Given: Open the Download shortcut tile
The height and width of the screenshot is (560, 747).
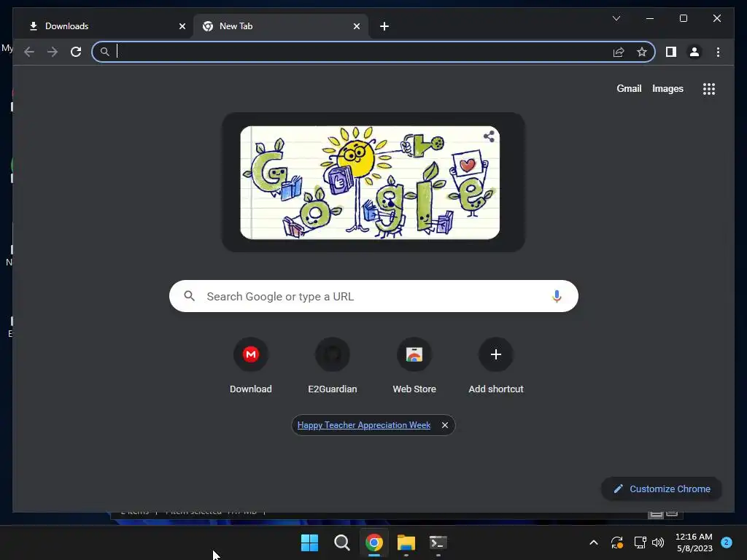Looking at the screenshot, I should (x=251, y=366).
